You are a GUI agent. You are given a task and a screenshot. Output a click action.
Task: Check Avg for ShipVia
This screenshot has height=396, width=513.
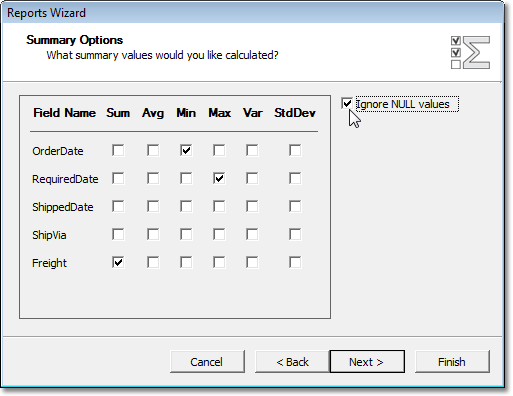click(x=153, y=234)
